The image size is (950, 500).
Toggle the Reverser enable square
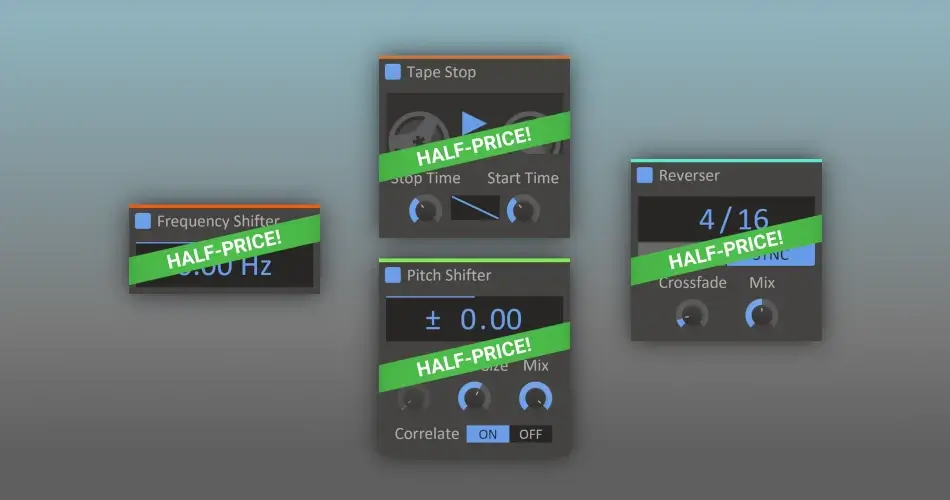coord(645,175)
